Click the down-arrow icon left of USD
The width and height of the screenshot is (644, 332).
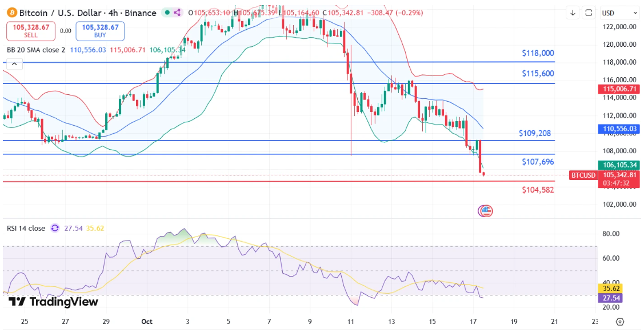[x=573, y=13]
